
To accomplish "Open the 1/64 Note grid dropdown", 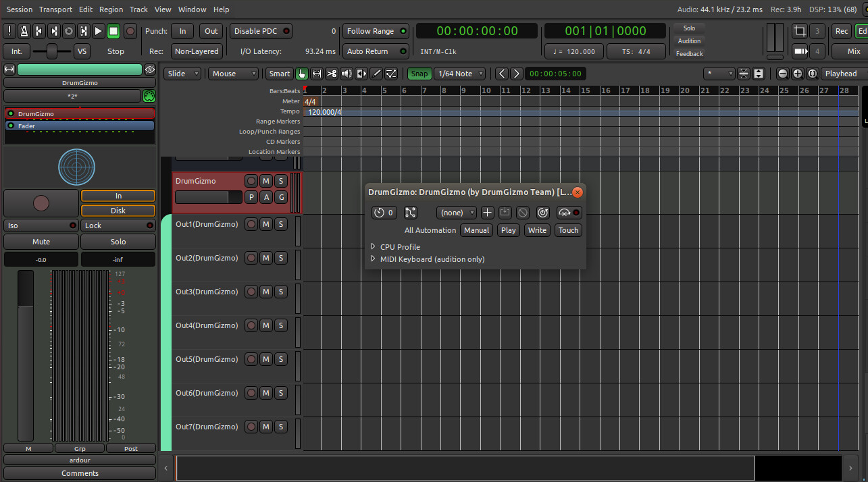I will (460, 74).
